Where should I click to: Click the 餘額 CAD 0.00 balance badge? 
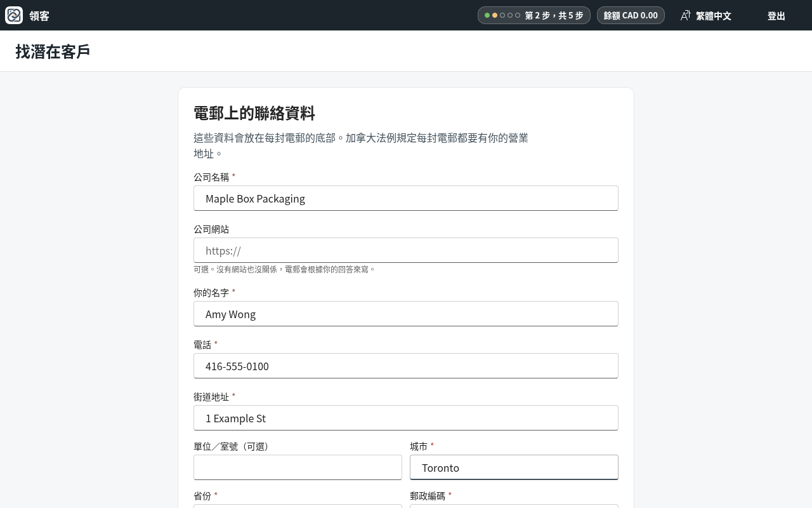631,15
